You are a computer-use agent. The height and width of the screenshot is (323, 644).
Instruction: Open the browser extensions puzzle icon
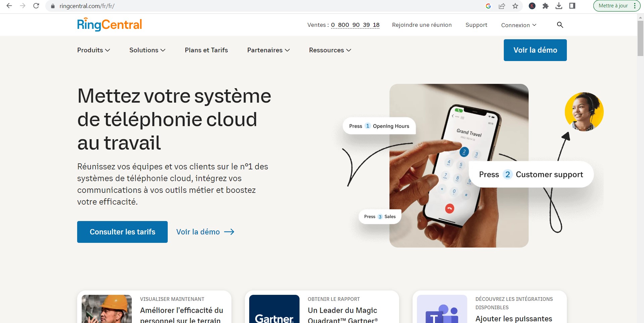coord(545,6)
